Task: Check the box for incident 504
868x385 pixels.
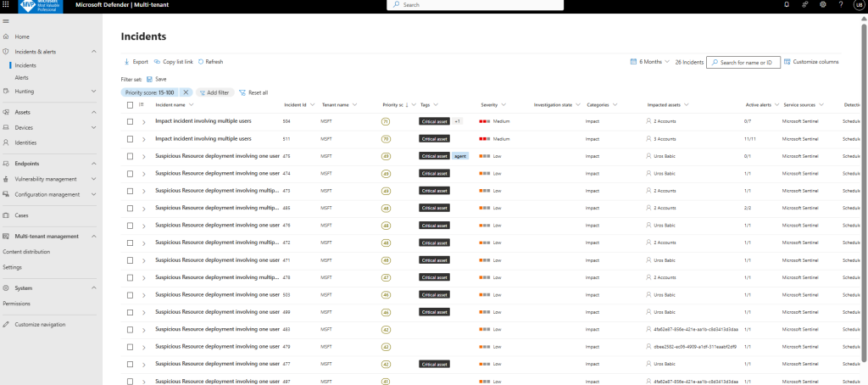Action: pyautogui.click(x=130, y=121)
